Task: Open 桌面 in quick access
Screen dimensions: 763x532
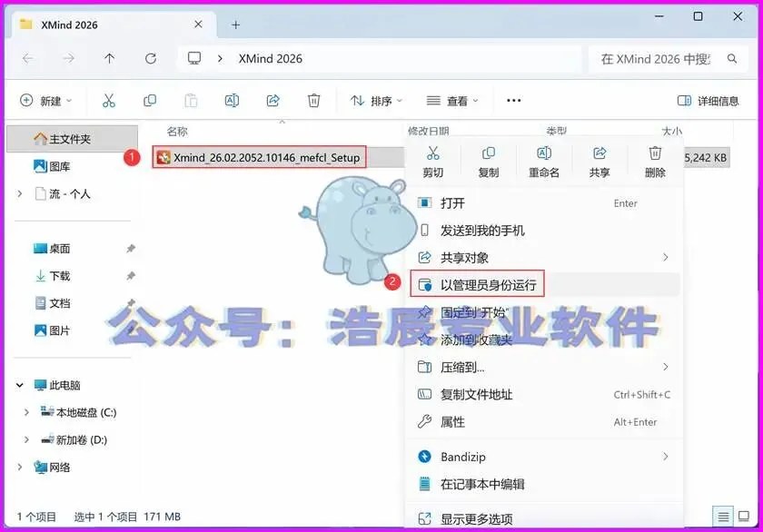Action: point(52,249)
